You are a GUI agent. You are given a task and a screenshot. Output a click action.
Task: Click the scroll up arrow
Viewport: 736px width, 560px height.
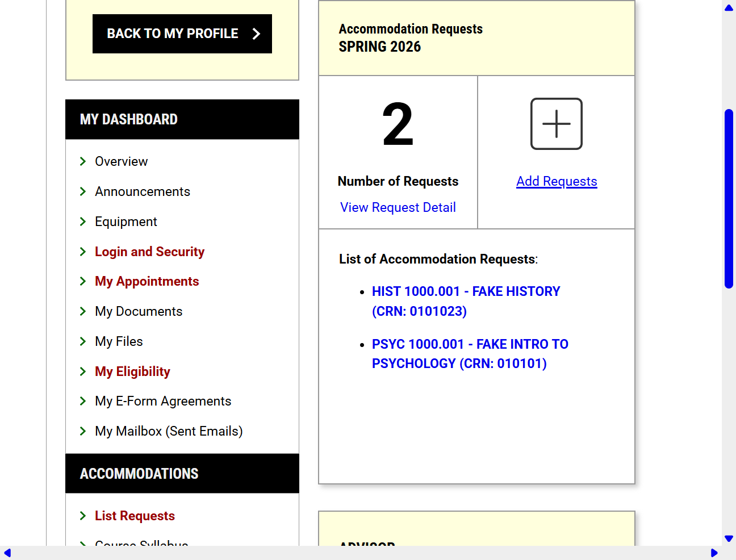coord(729,8)
